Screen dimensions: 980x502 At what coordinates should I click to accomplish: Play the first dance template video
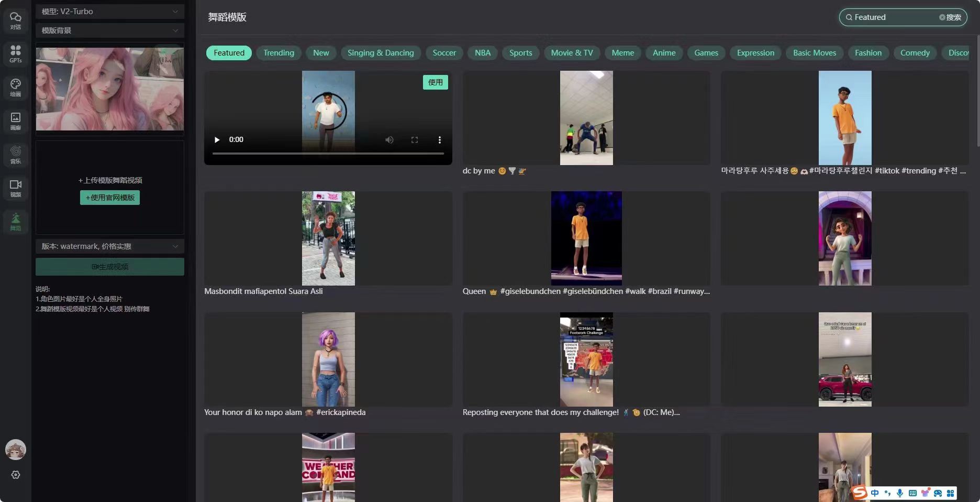click(x=217, y=140)
